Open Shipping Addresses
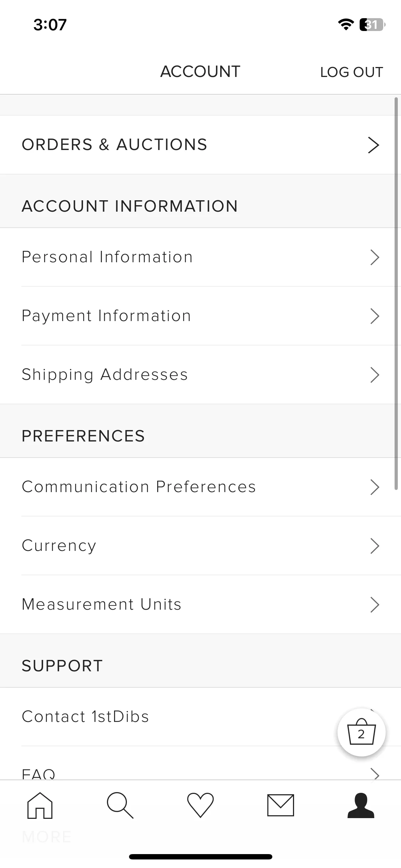 200,374
